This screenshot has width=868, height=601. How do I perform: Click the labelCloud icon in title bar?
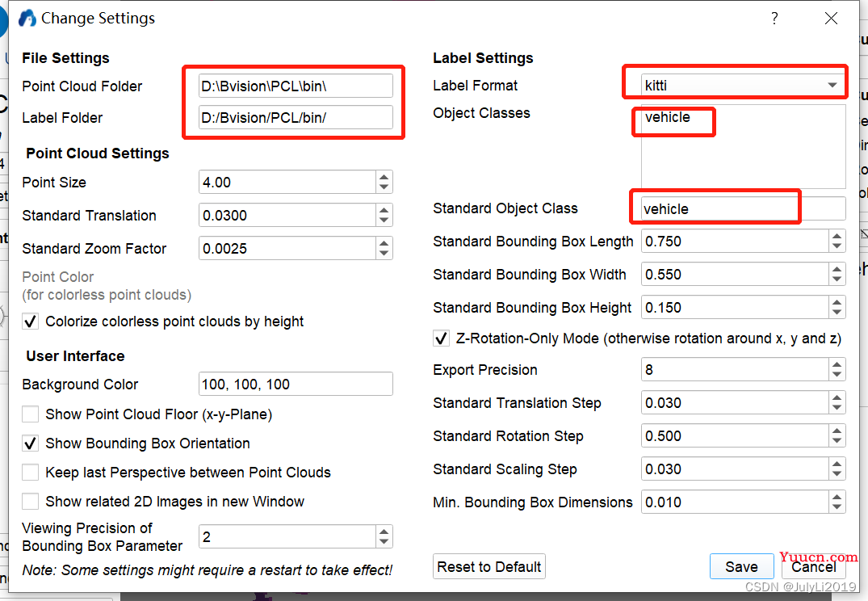[27, 19]
